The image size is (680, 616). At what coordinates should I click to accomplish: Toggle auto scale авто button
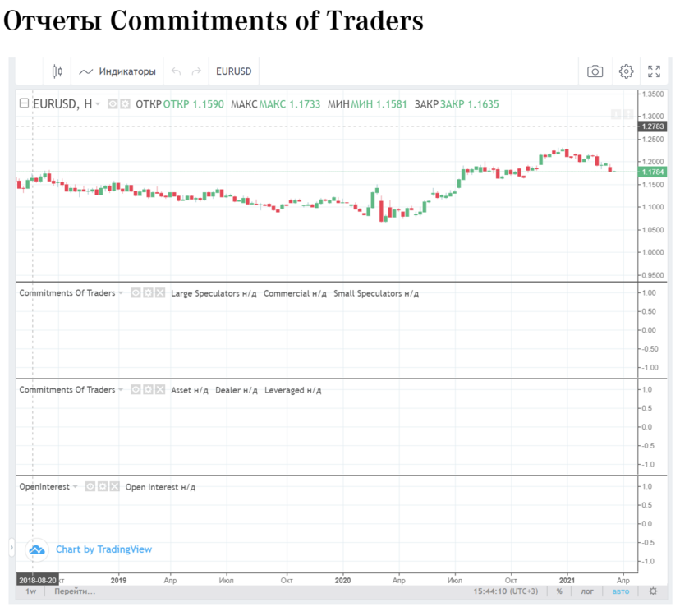(621, 591)
